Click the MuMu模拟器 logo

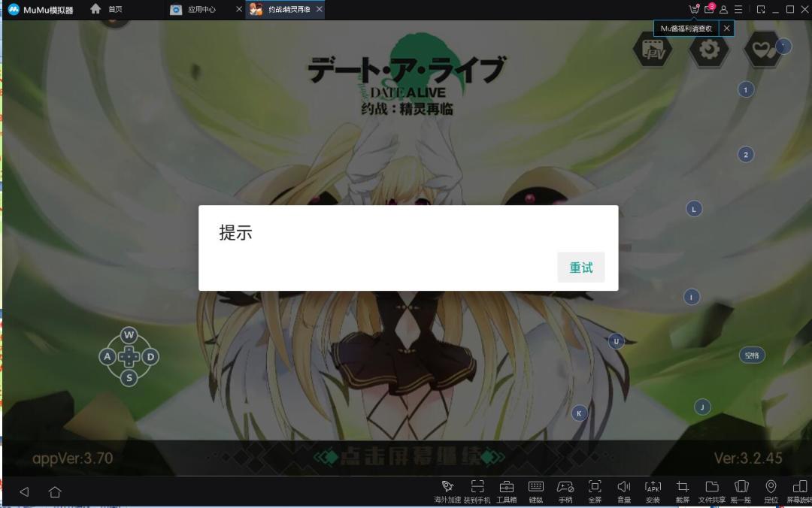point(41,9)
